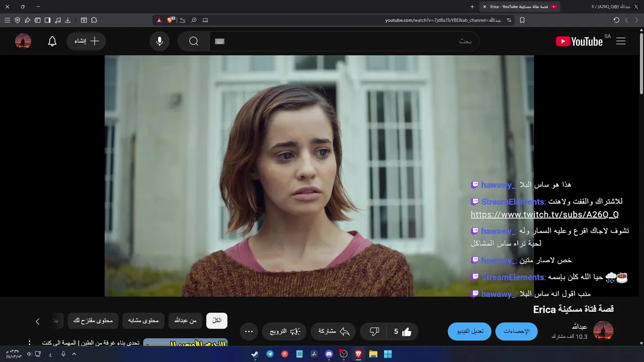
Task: Open Brave Rewards triangle icon
Action: [x=159, y=20]
